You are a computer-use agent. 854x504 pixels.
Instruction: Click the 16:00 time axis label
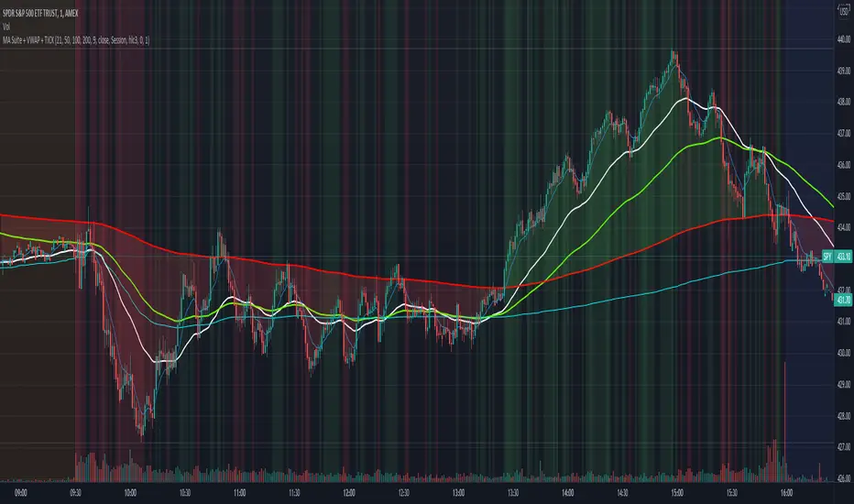coord(786,493)
